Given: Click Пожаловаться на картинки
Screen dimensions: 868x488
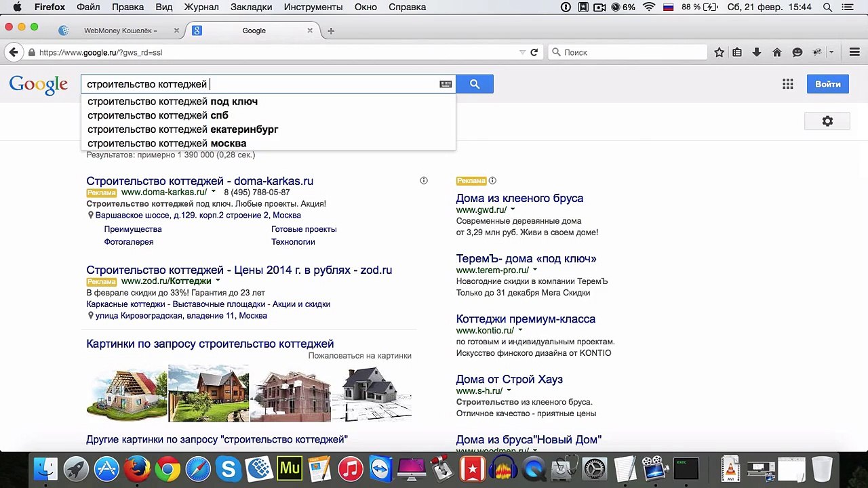Looking at the screenshot, I should click(x=359, y=356).
